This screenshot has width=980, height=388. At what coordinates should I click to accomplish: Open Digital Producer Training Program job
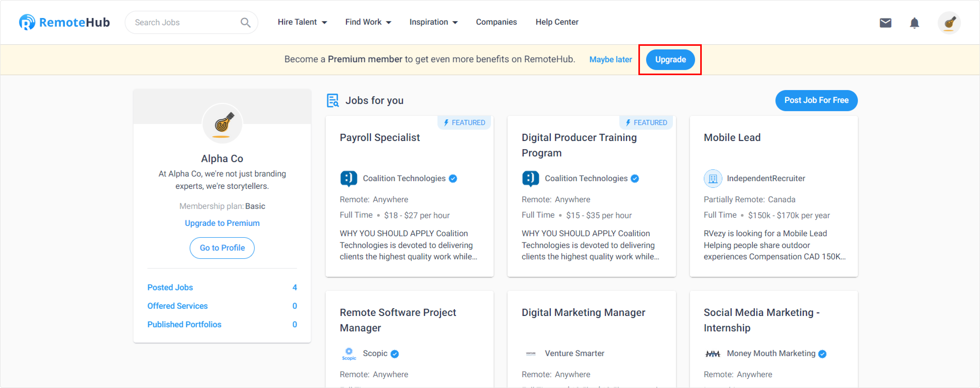[x=579, y=145]
